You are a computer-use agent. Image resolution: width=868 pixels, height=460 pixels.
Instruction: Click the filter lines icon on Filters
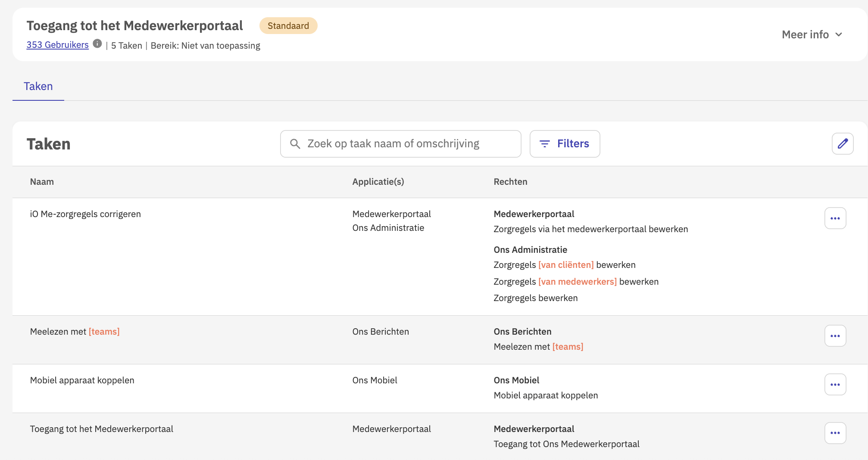[545, 144]
